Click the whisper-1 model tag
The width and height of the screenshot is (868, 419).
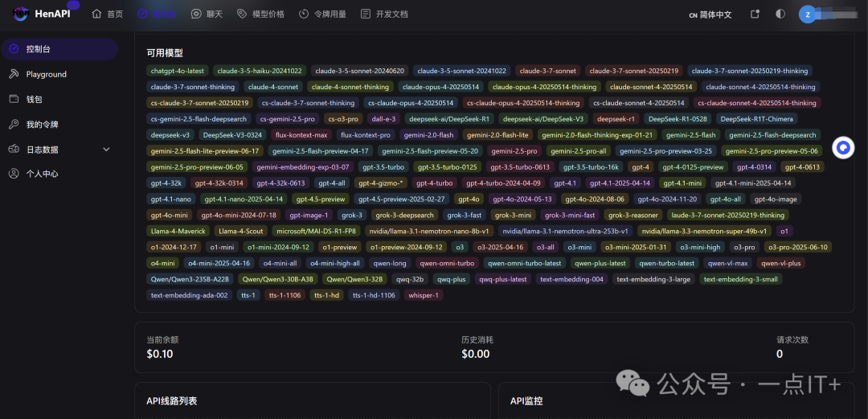424,295
